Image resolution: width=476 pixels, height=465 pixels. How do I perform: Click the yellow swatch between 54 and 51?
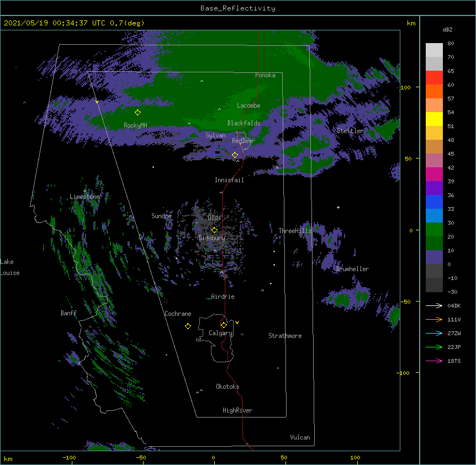(x=434, y=119)
